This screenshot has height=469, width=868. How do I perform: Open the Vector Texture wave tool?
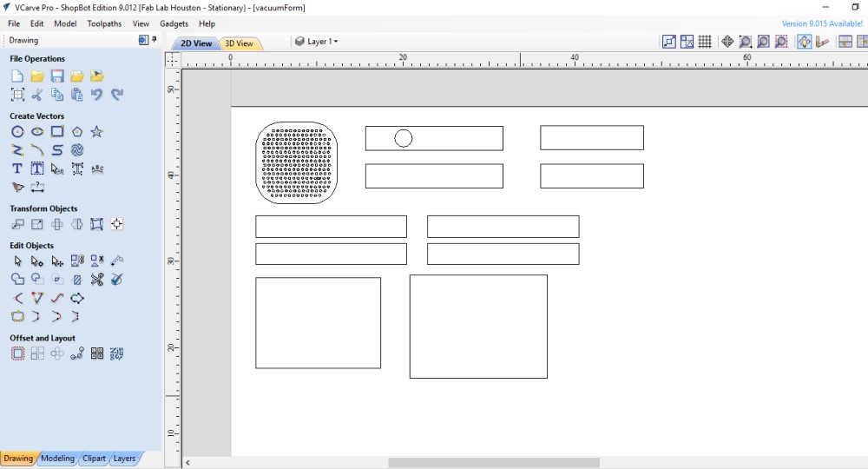[x=77, y=150]
